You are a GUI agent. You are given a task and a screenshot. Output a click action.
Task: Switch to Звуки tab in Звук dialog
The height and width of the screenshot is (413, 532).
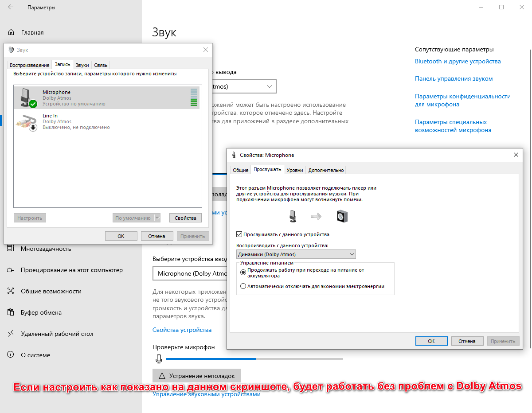(82, 65)
